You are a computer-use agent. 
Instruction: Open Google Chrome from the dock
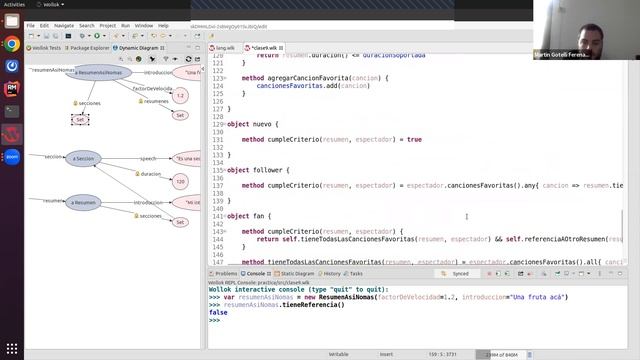click(x=12, y=44)
